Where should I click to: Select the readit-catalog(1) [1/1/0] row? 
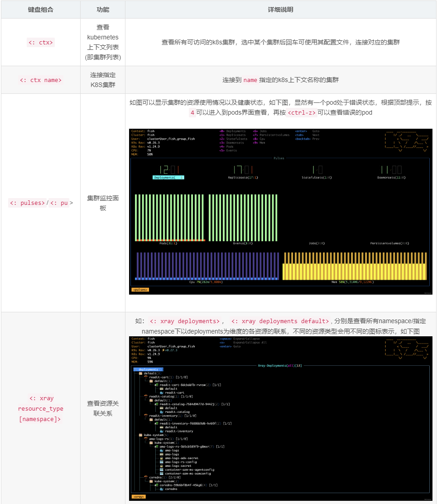pos(168,397)
